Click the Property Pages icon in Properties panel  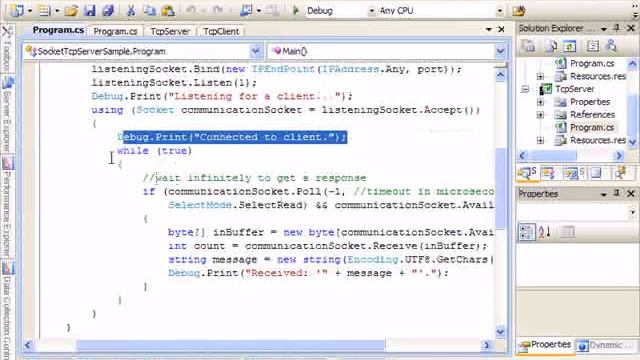point(567,232)
